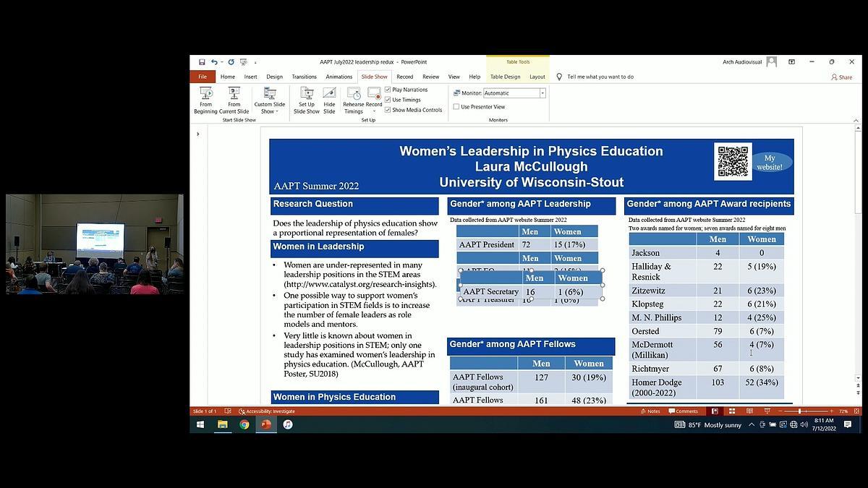Expand the slide thumbnail pane chevron
This screenshot has width=868, height=488.
197,134
